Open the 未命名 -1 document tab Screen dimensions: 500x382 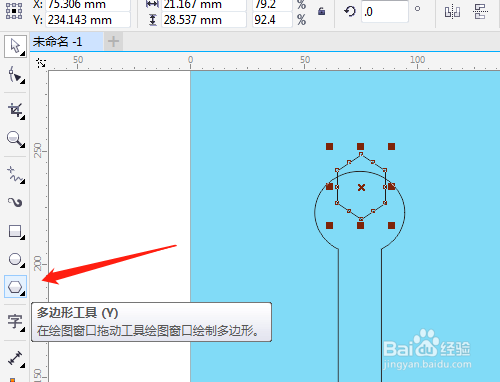point(67,42)
